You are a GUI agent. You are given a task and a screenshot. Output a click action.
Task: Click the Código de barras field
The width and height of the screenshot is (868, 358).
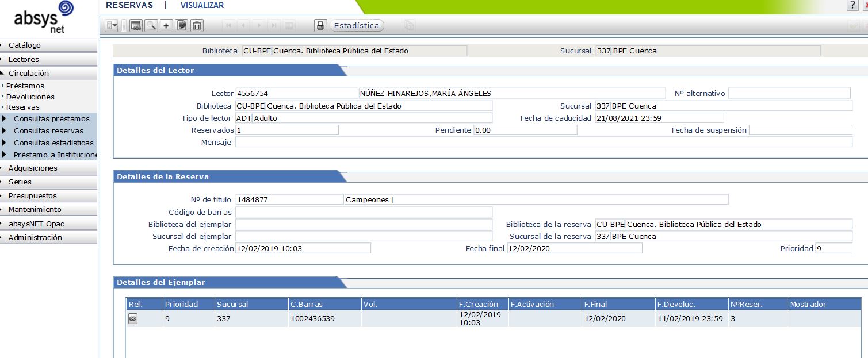[x=364, y=212]
